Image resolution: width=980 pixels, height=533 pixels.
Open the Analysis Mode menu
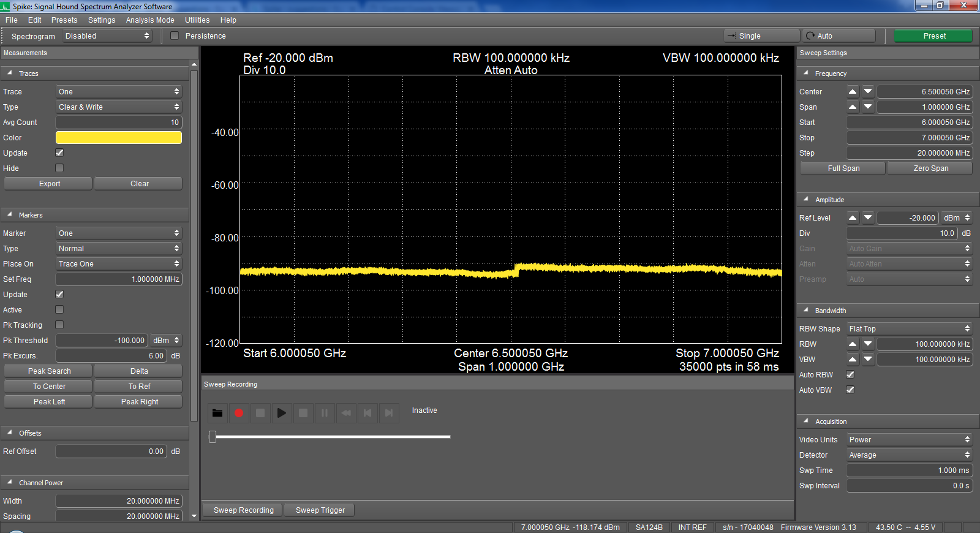pyautogui.click(x=150, y=20)
